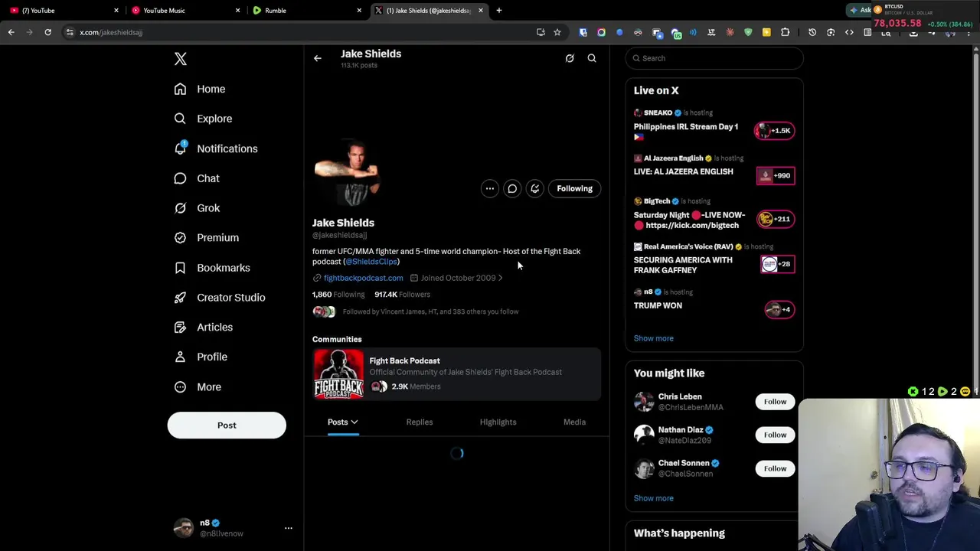Follow Chael Sonnen
This screenshot has width=980, height=551.
point(775,468)
